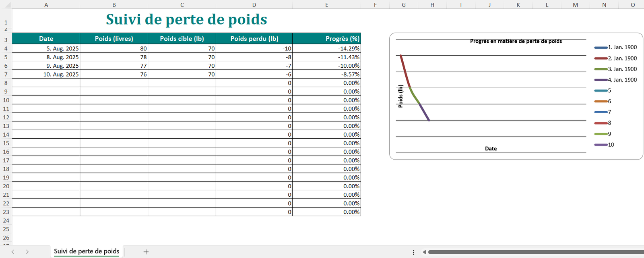The image size is (644, 258).
Task: Click legend entry '2. Jan. 1900'
Action: pos(616,58)
